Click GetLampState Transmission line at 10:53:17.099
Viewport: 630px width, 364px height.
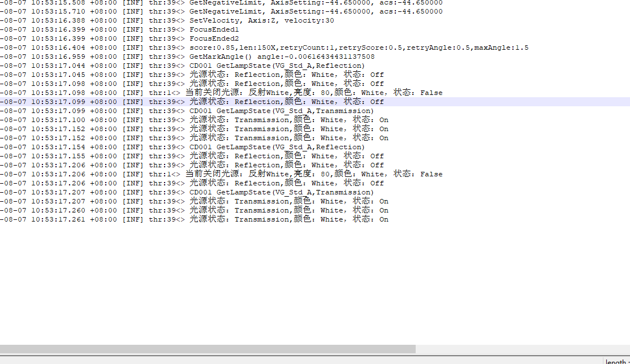281,111
